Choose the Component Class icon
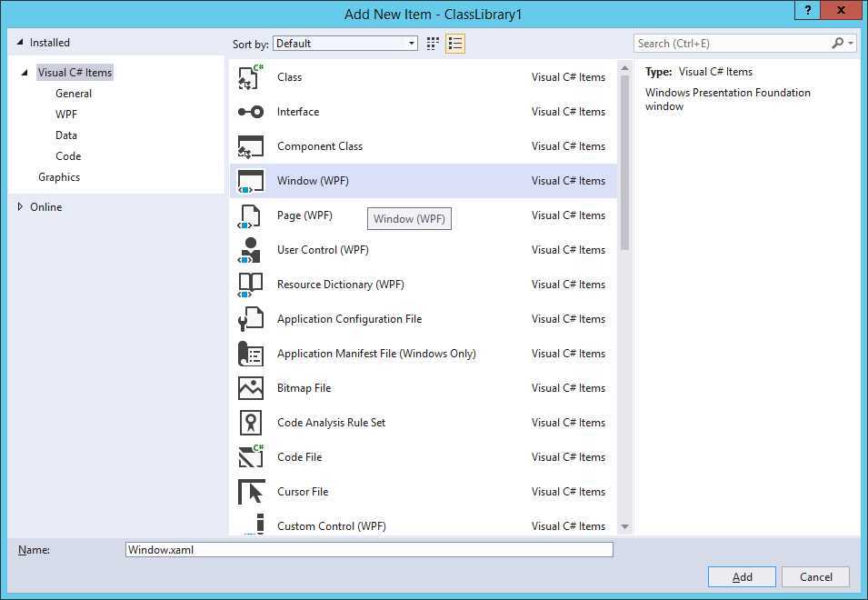868x600 pixels. pyautogui.click(x=251, y=146)
